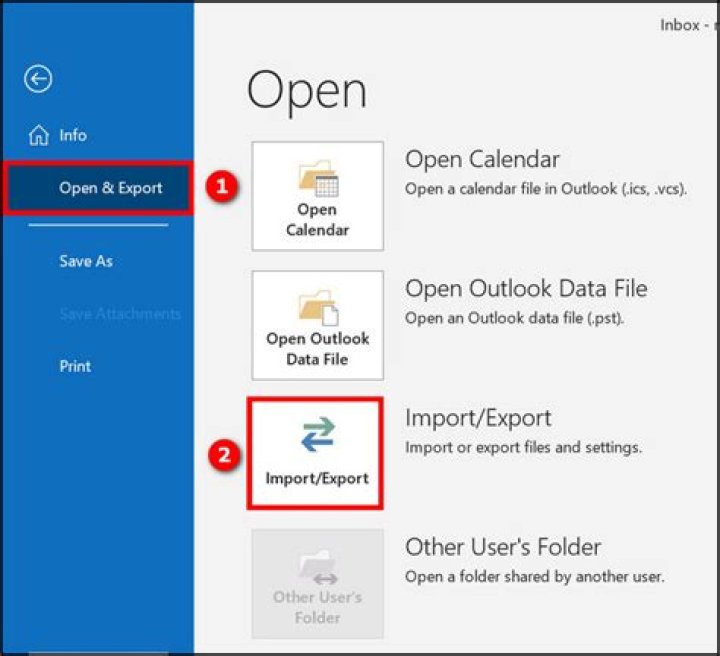This screenshot has height=656, width=720.
Task: Click the shared folder icon
Action: tap(318, 566)
